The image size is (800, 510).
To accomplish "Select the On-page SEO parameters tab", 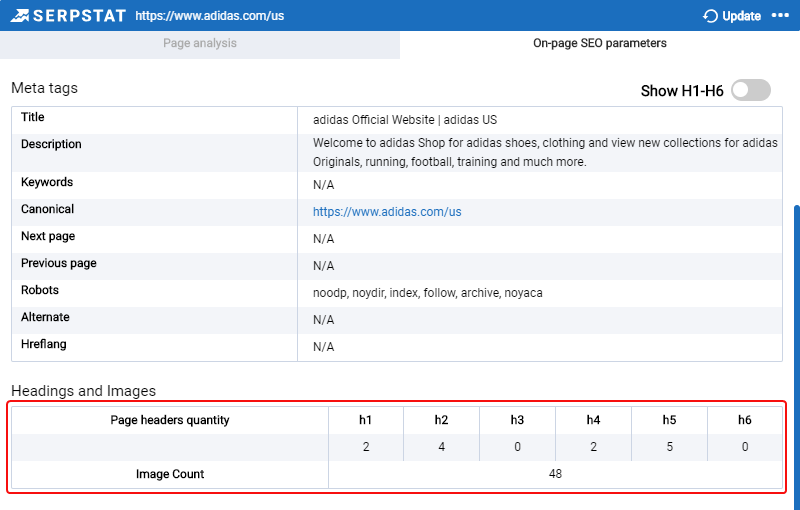I will pyautogui.click(x=599, y=43).
